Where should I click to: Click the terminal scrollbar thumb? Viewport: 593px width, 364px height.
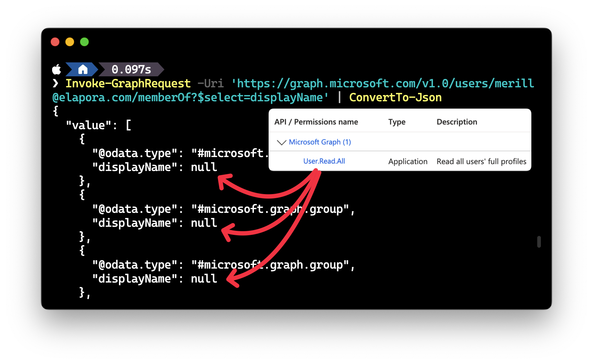539,242
